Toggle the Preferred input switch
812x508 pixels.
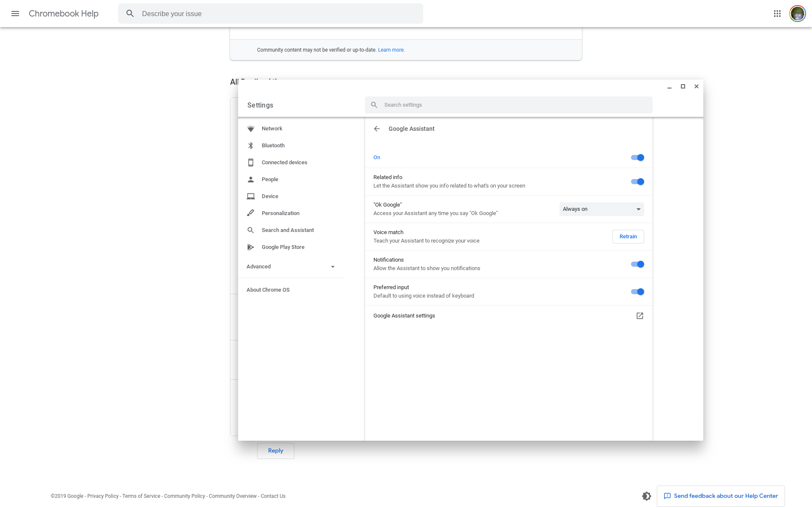[637, 292]
